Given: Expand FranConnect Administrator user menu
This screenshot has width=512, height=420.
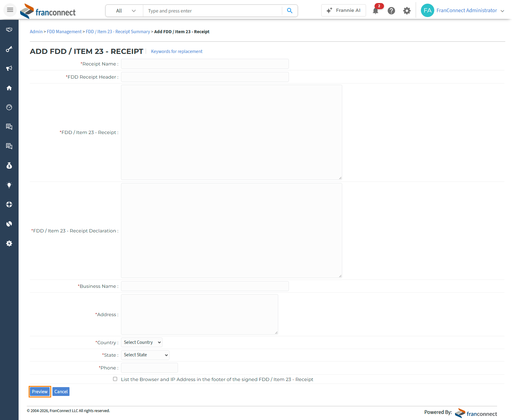Looking at the screenshot, I should [470, 10].
